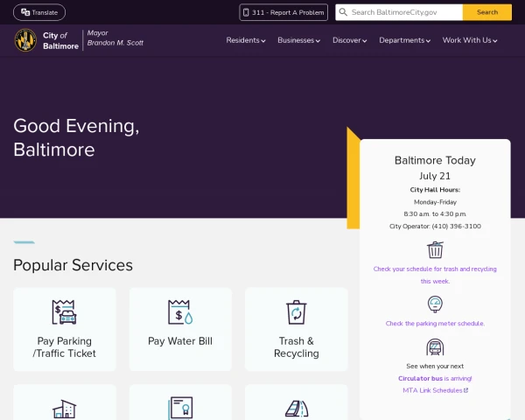Open trash and recycling schedule link
The width and height of the screenshot is (525, 420).
coord(435,275)
